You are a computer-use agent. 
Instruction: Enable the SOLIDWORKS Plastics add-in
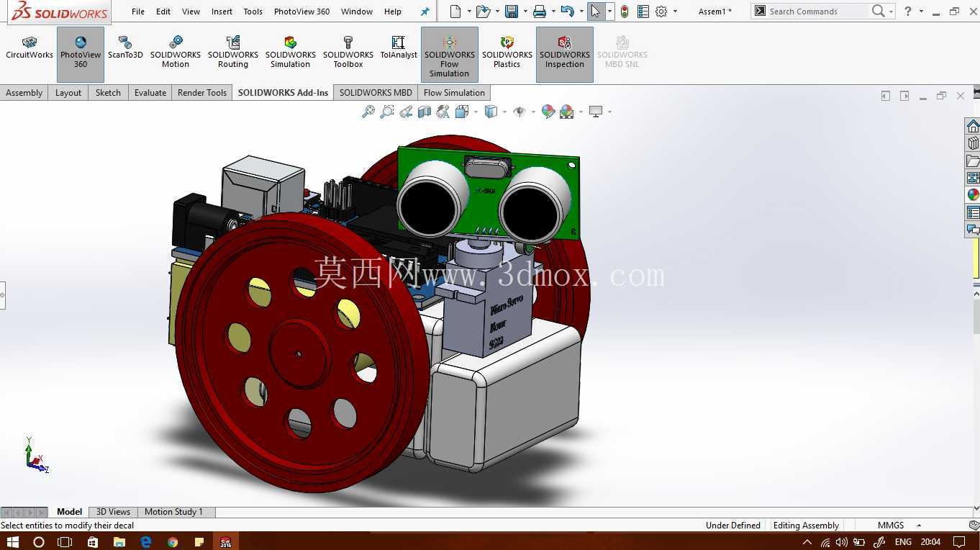click(x=507, y=53)
